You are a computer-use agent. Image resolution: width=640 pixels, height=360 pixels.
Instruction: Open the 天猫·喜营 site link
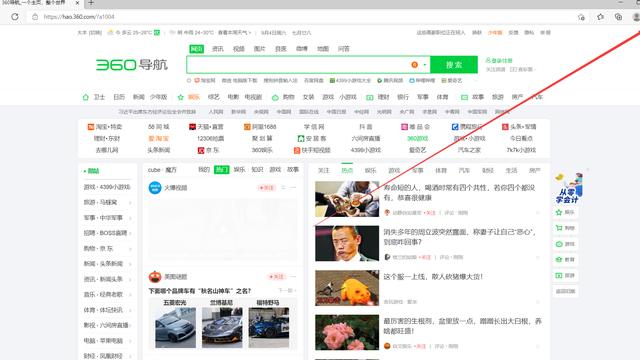[206, 127]
